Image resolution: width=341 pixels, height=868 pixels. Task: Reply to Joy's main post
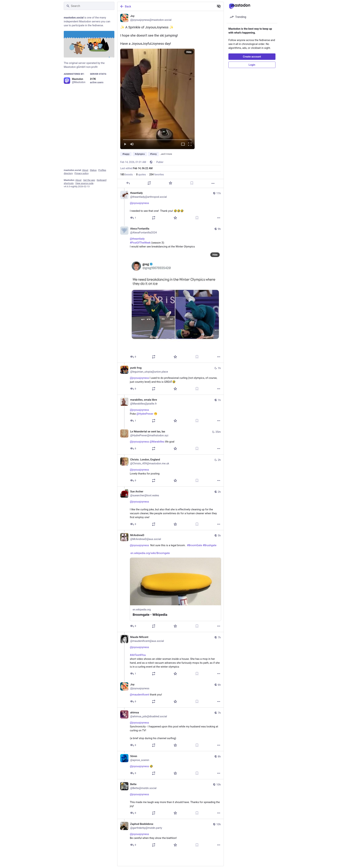[128, 183]
